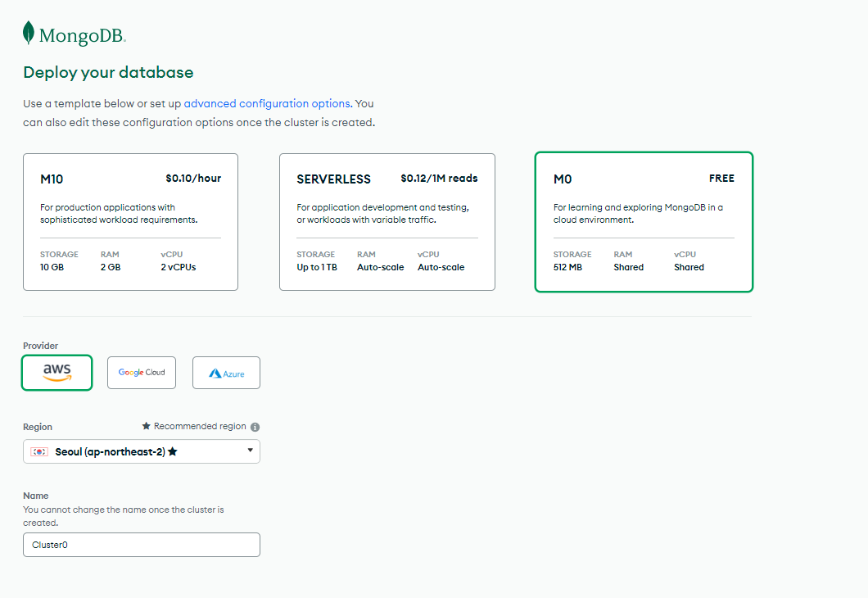Select the M0 FREE template card

(644, 222)
